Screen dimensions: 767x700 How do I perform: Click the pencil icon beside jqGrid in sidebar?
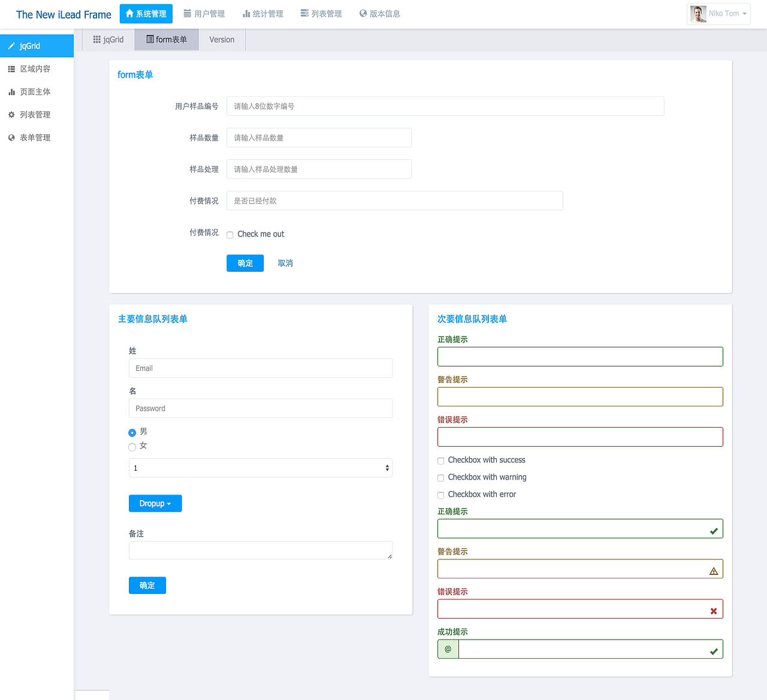coord(11,46)
